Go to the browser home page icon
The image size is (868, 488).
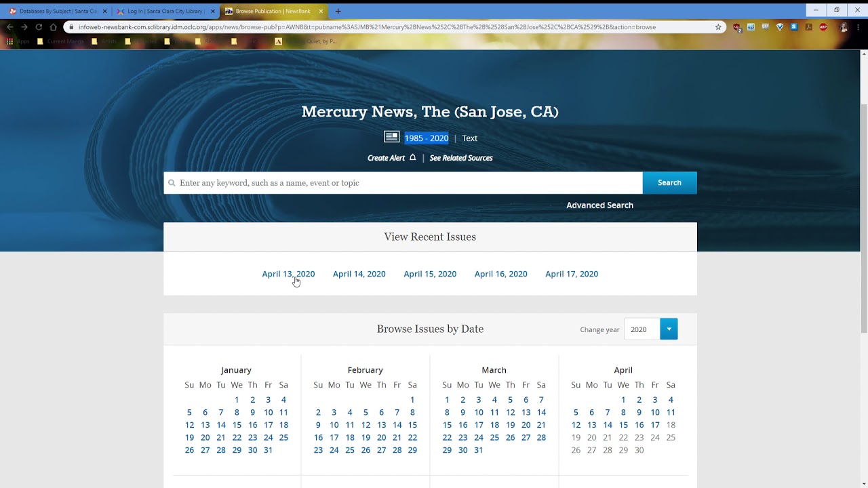point(54,27)
